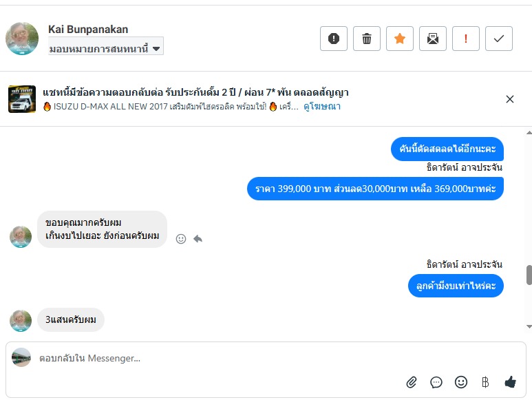
Task: Dismiss the ad reply banner
Action: pyautogui.click(x=510, y=99)
